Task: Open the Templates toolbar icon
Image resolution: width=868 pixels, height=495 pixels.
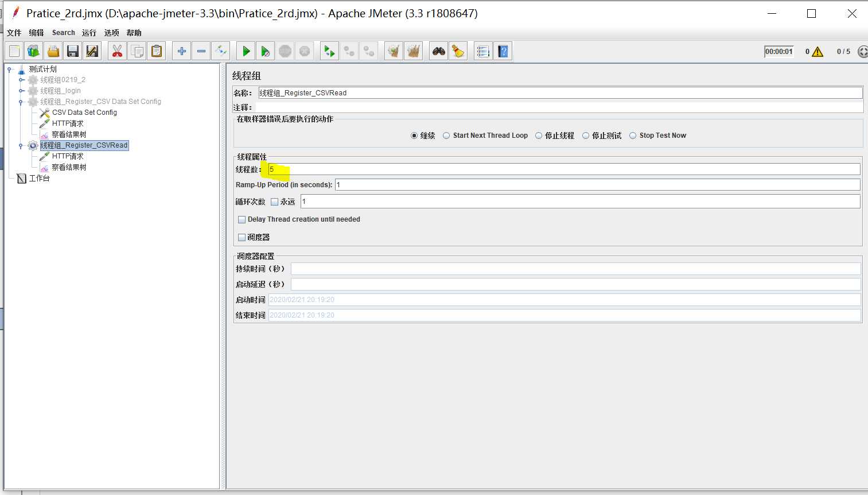Action: (34, 51)
